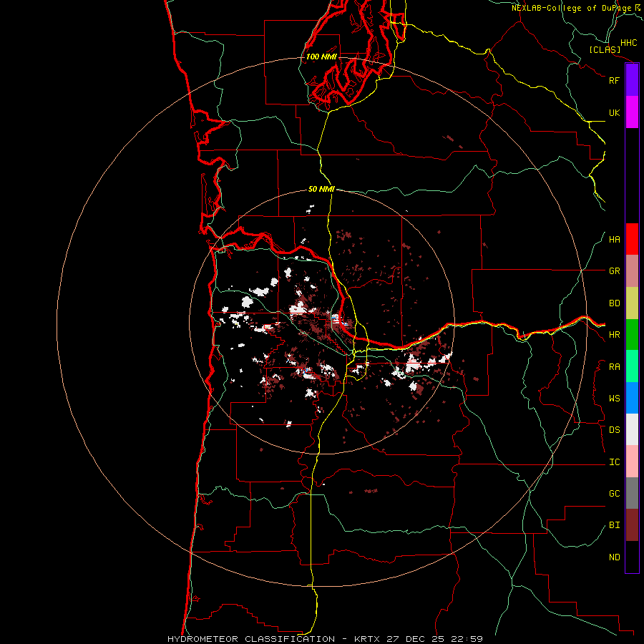Click the blue WS legend swatch
Viewport: 644px width, 644px height.
[x=632, y=398]
